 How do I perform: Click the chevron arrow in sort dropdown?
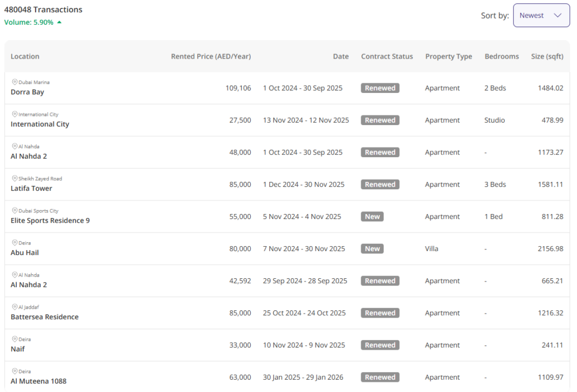coord(558,16)
